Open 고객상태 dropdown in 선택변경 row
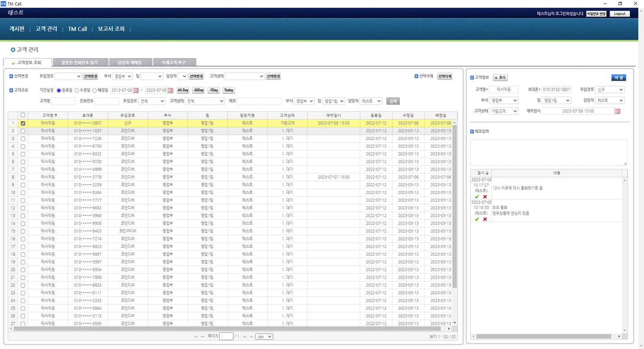The height and width of the screenshot is (349, 644). tap(245, 77)
